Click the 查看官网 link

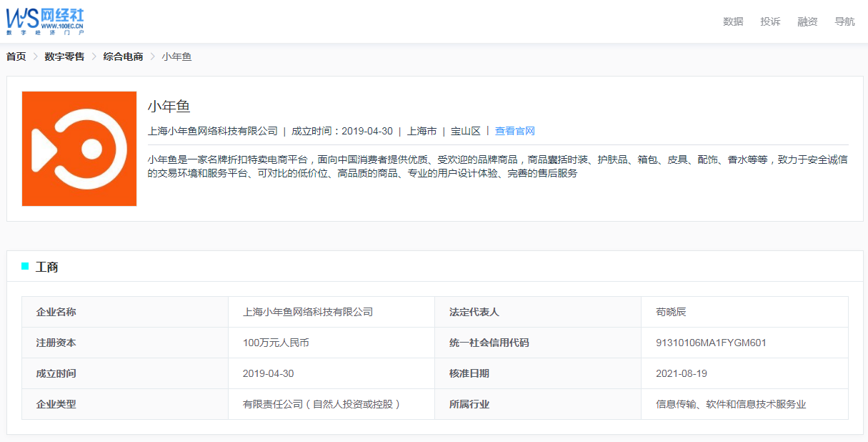point(515,131)
